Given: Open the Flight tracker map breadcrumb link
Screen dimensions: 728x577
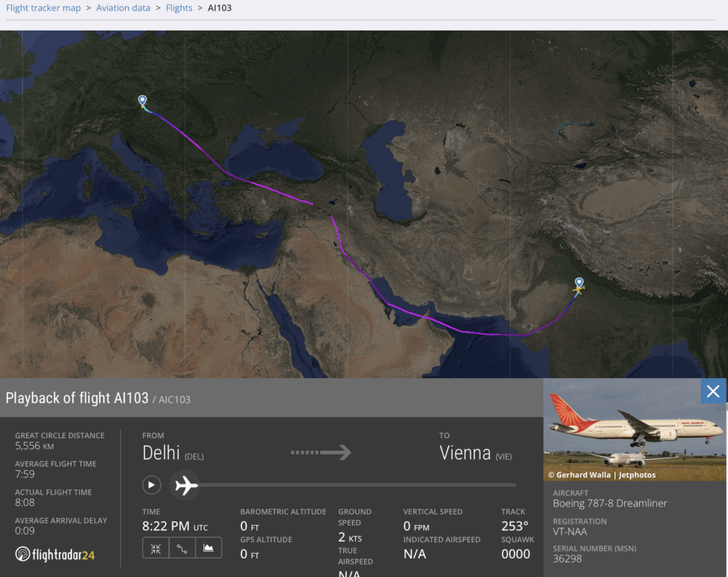Looking at the screenshot, I should click(x=43, y=8).
